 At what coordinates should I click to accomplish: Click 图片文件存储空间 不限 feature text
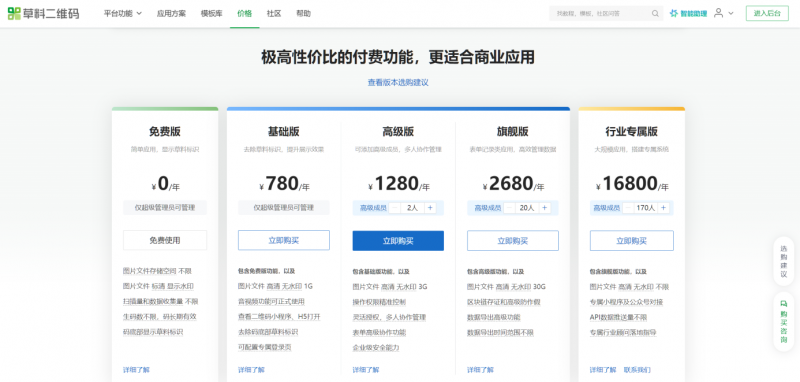point(157,271)
